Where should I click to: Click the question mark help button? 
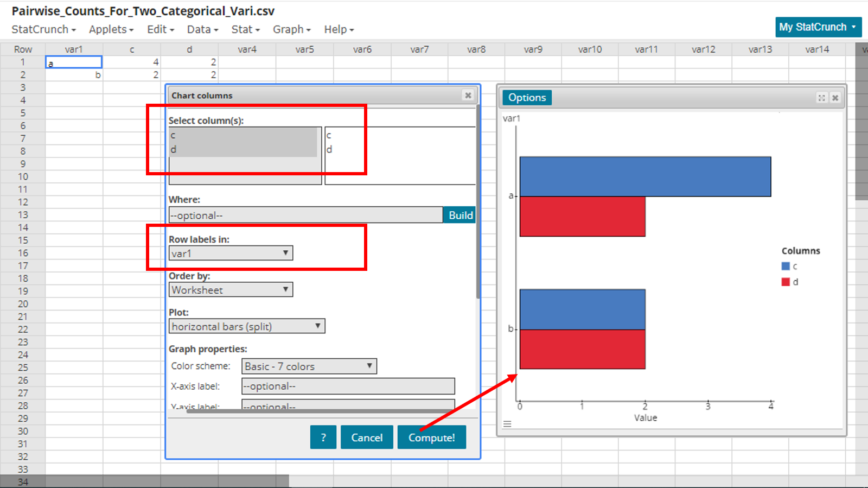323,438
